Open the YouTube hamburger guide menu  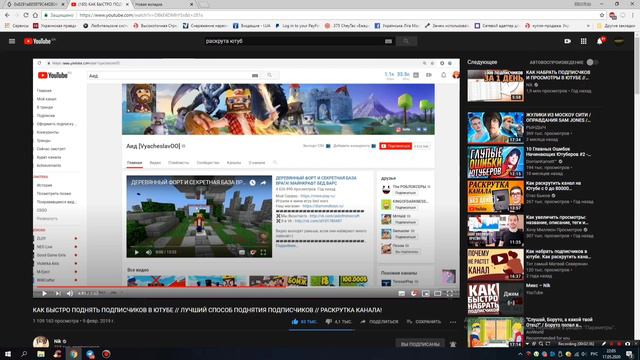coord(12,41)
